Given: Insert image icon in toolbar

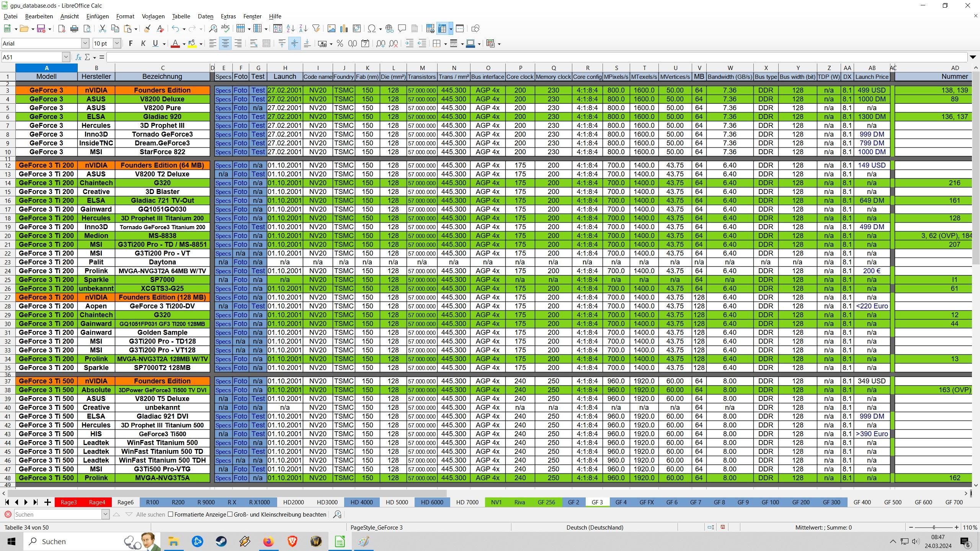Looking at the screenshot, I should click(332, 29).
